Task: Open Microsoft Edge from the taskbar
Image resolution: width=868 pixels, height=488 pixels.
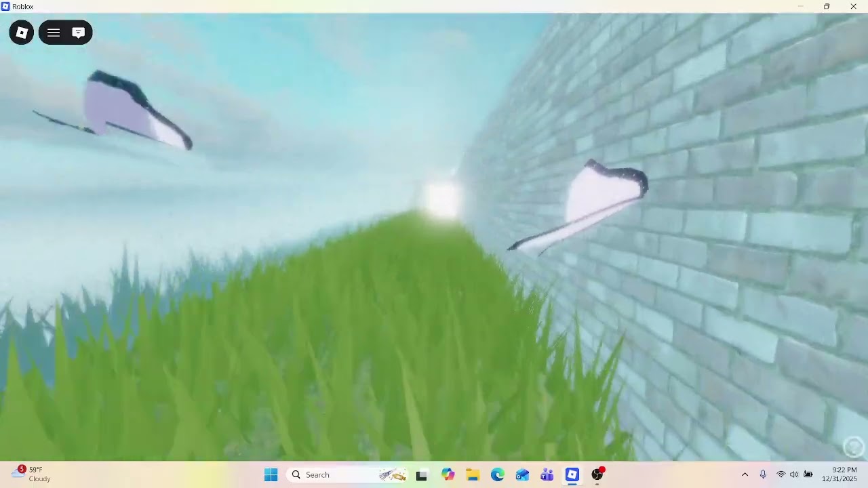Action: pyautogui.click(x=497, y=475)
